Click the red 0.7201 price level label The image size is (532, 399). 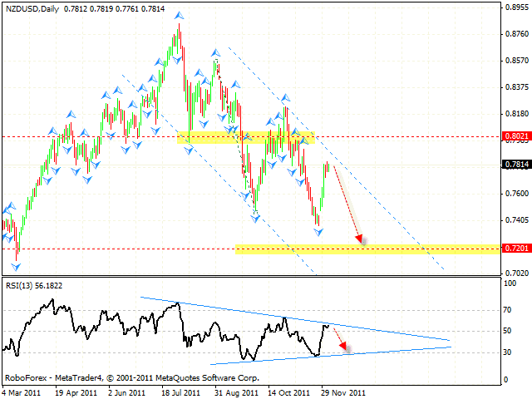(x=516, y=249)
